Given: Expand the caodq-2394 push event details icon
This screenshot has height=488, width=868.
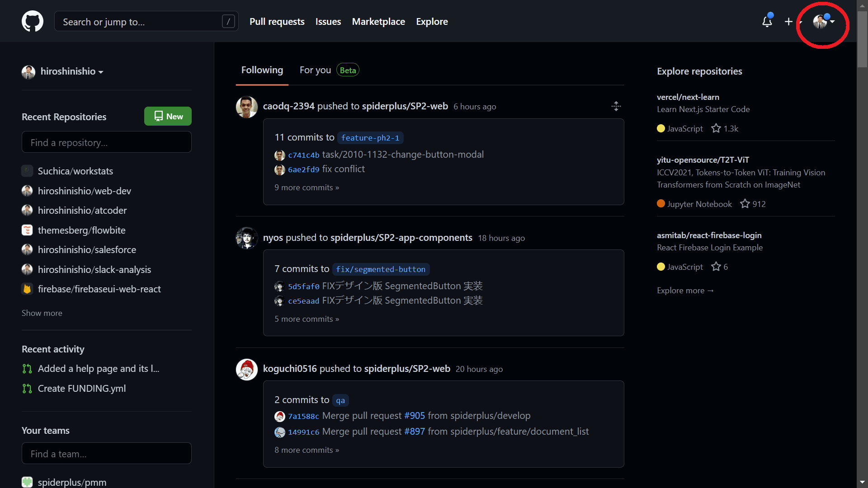Looking at the screenshot, I should pos(616,106).
